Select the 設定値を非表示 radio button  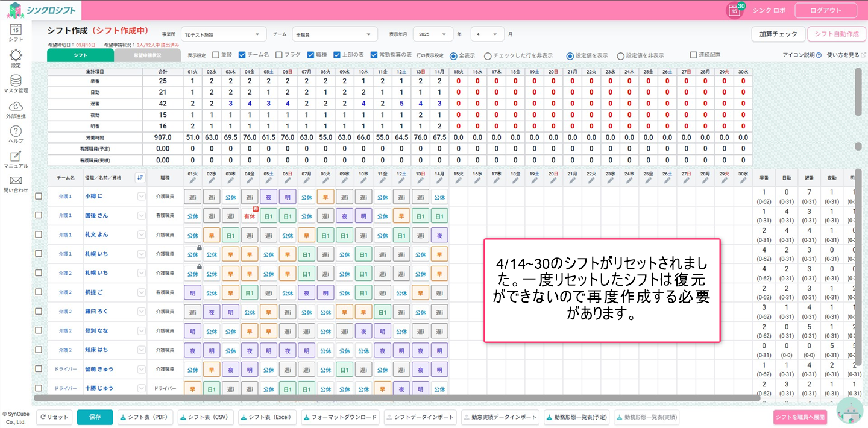click(x=620, y=55)
